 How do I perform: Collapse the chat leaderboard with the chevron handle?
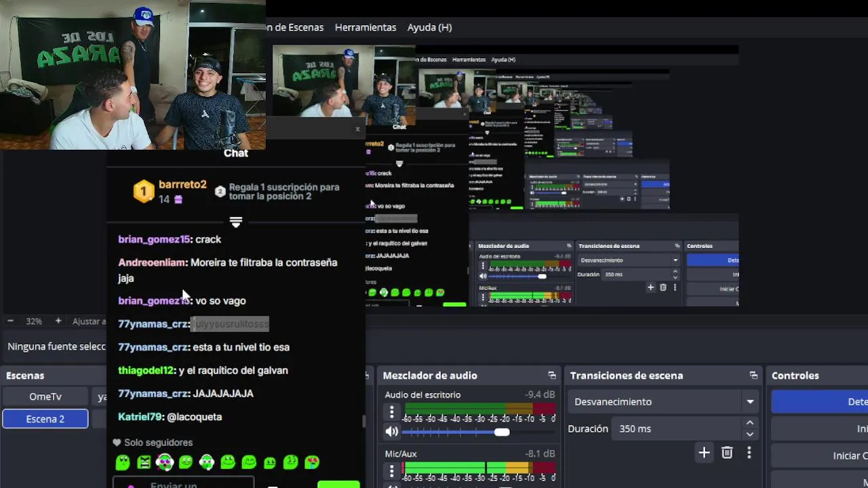(235, 222)
